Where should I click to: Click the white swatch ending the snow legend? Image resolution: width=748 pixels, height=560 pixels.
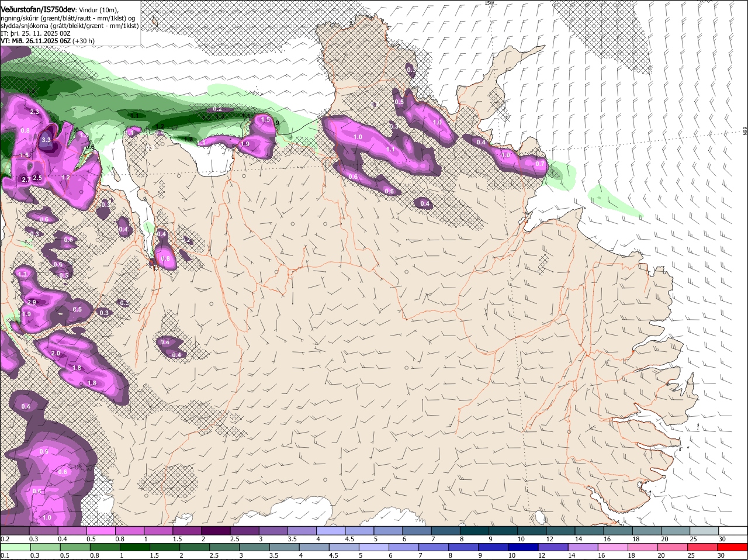coord(733,531)
